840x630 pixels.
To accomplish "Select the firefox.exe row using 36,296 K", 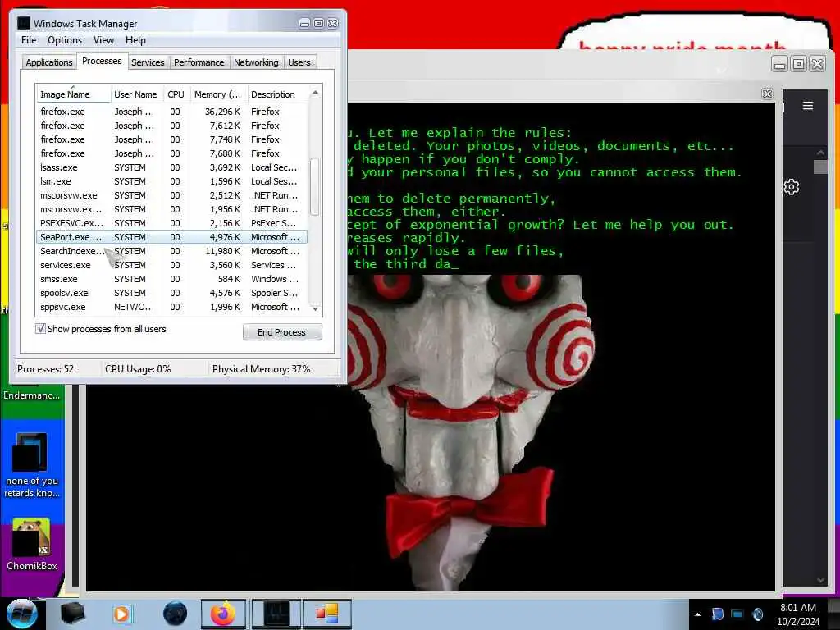I will tap(172, 112).
